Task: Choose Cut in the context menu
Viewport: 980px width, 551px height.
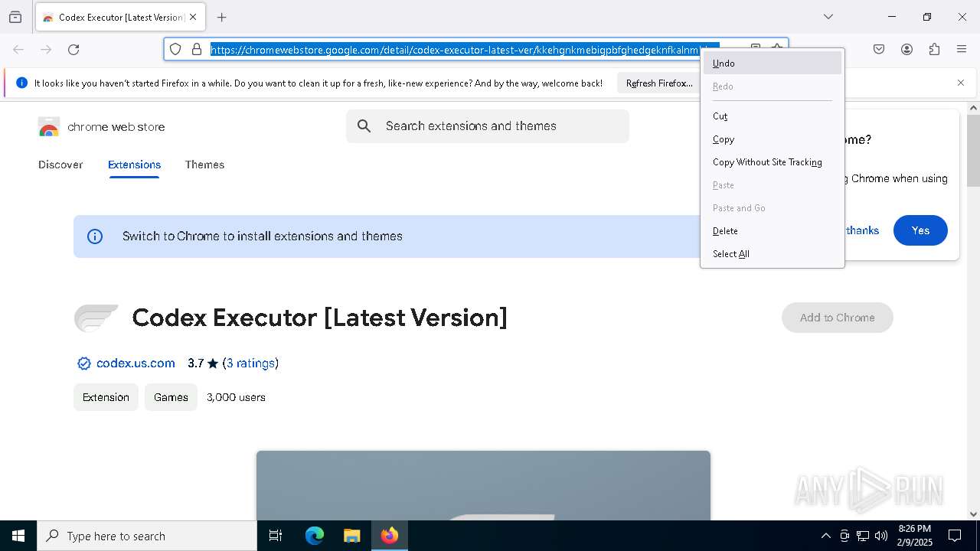Action: point(773,116)
